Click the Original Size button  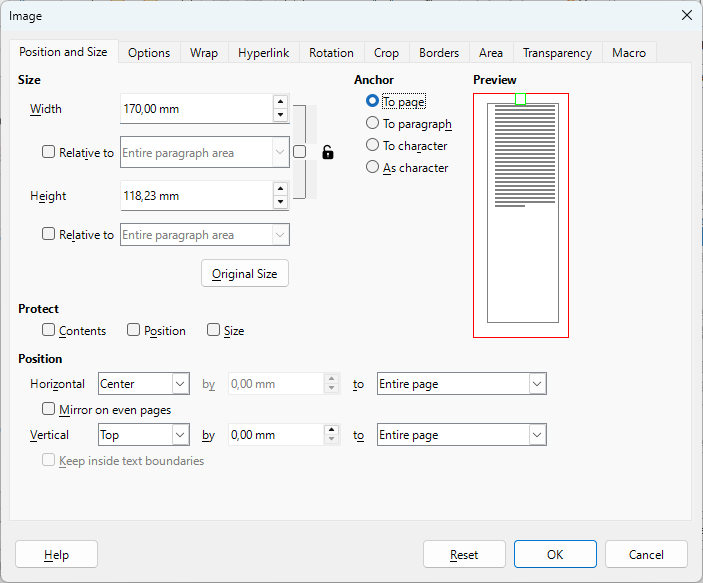[245, 274]
